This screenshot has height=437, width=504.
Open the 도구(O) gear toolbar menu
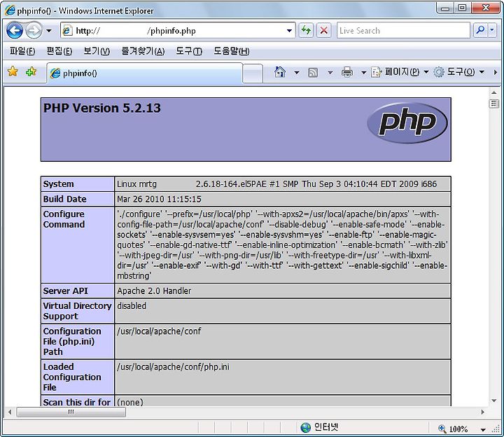[458, 71]
